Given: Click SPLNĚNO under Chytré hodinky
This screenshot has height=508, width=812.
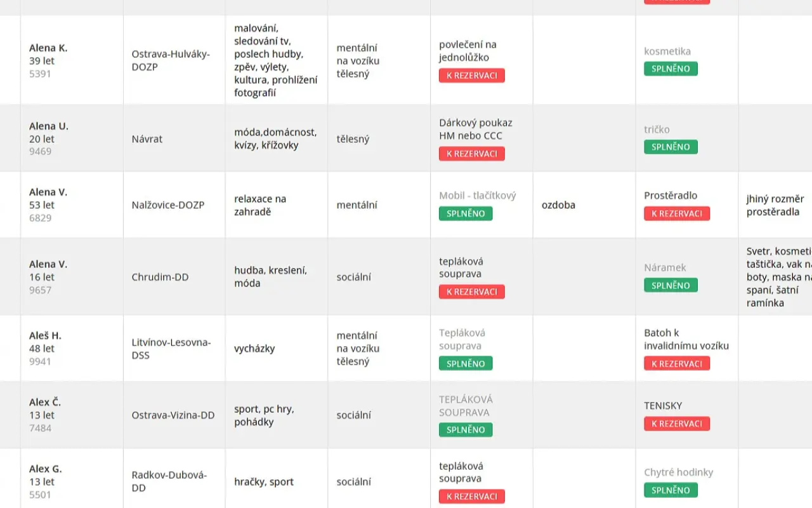Looking at the screenshot, I should (671, 490).
